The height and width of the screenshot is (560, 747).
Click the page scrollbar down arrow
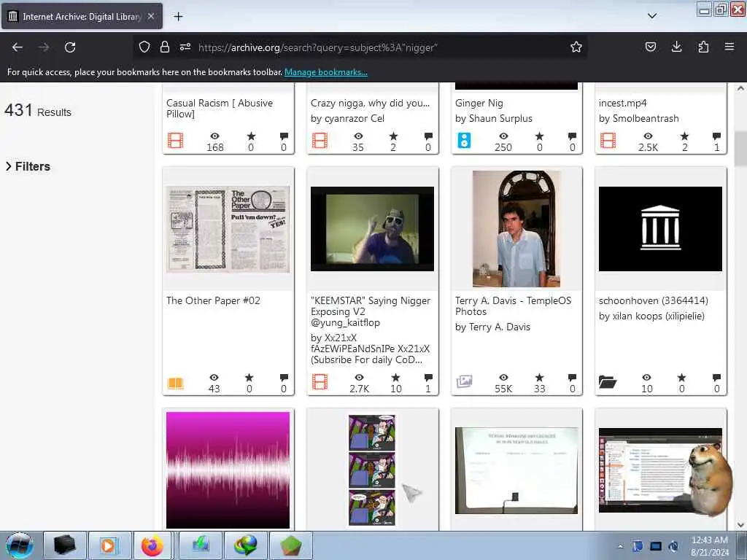(740, 525)
